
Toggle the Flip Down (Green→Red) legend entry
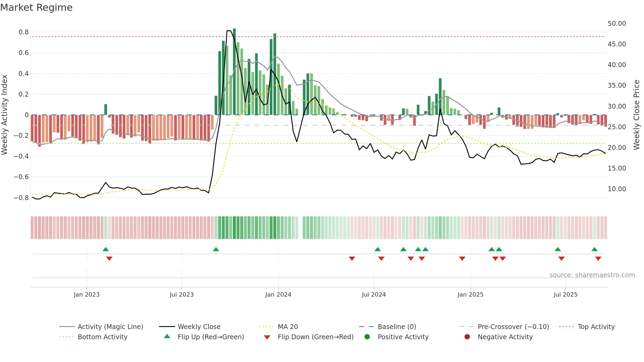click(x=309, y=337)
